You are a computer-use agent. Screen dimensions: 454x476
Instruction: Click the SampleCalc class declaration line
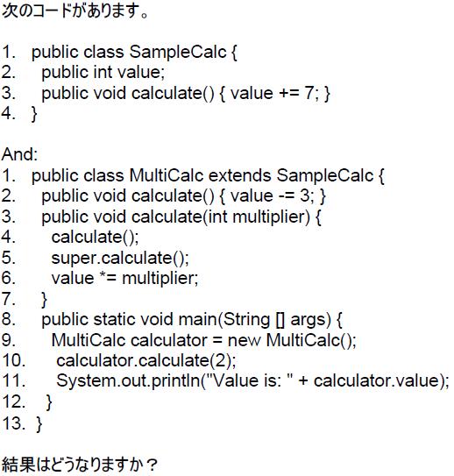(119, 53)
